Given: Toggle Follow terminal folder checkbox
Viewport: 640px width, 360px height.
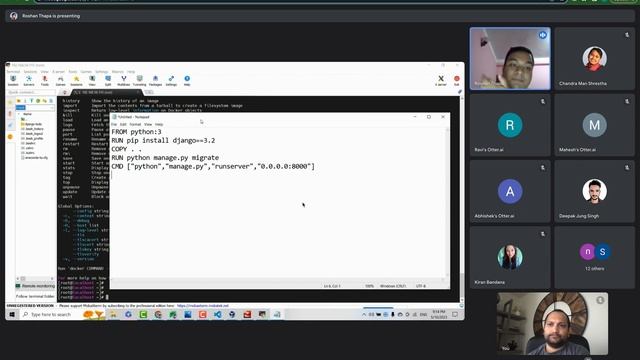Looking at the screenshot, I should coord(35,296).
